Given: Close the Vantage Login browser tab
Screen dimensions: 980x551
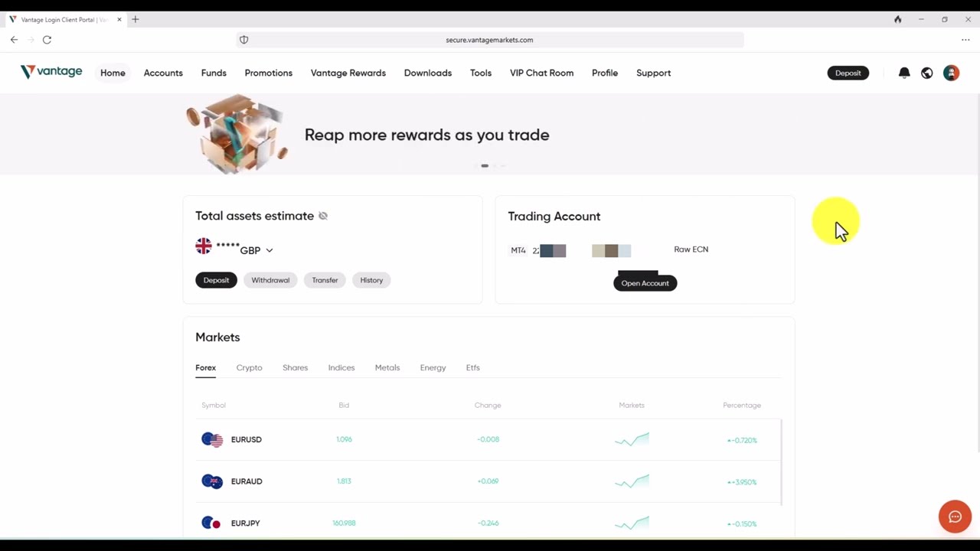Looking at the screenshot, I should [119, 19].
